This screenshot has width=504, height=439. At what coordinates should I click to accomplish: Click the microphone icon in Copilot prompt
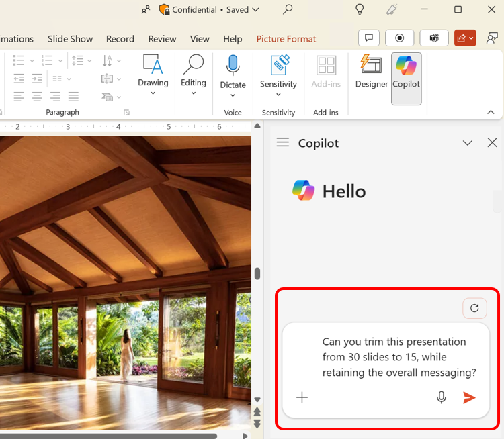tap(442, 397)
